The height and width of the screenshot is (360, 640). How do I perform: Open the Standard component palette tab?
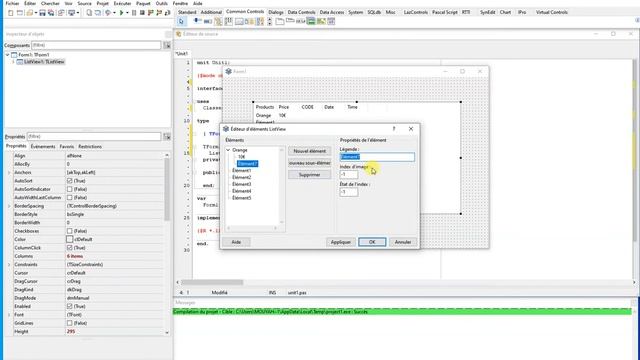187,12
